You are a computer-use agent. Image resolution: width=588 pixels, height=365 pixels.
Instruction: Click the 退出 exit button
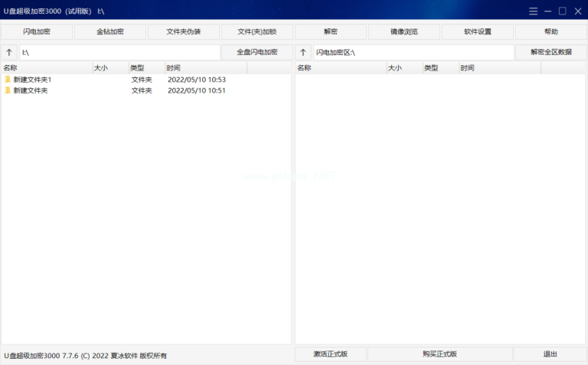click(x=550, y=354)
